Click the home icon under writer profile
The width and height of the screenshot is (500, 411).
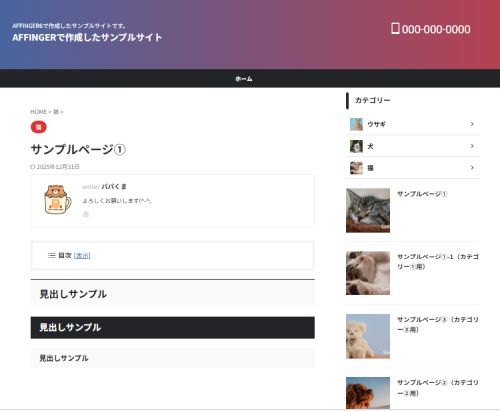pyautogui.click(x=86, y=214)
